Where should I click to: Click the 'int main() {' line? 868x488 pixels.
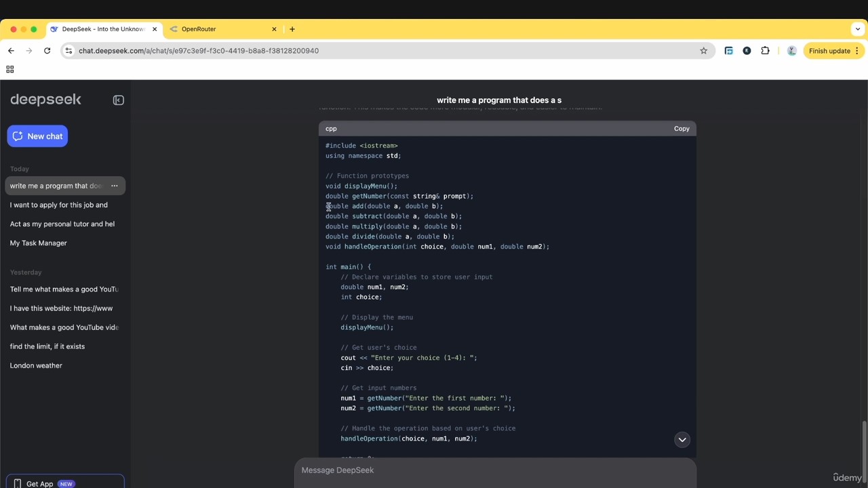348,267
